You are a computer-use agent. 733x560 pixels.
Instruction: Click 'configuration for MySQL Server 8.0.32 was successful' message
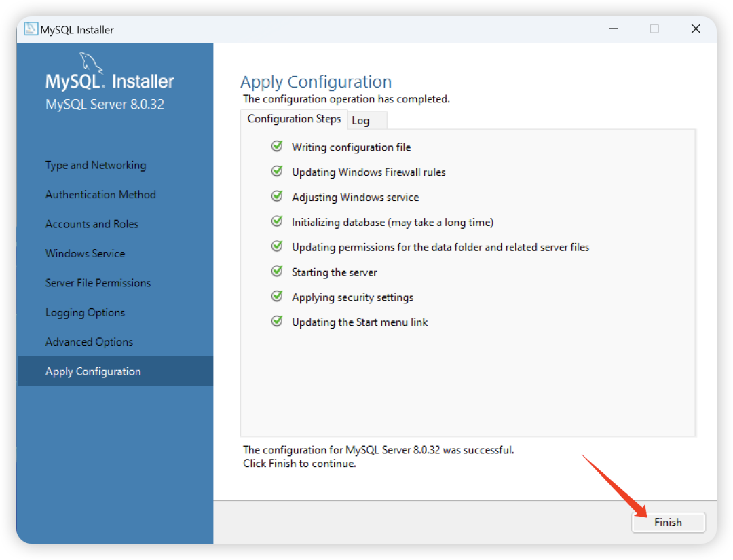[379, 450]
